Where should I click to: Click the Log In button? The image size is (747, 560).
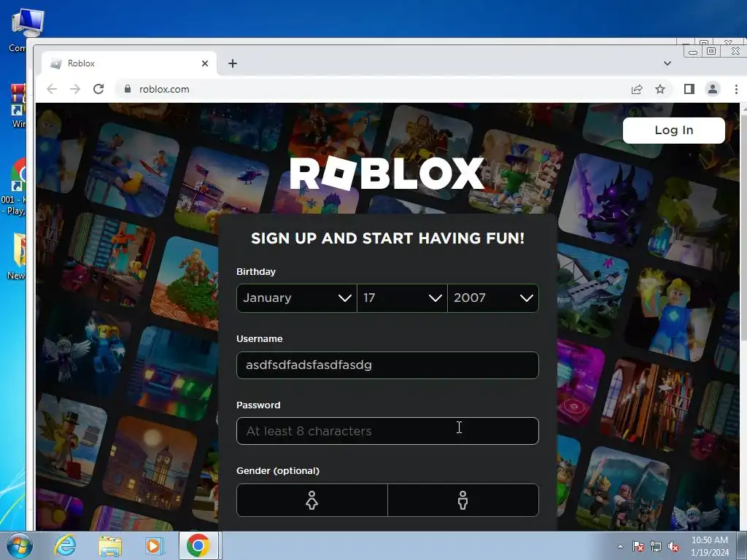pyautogui.click(x=673, y=130)
